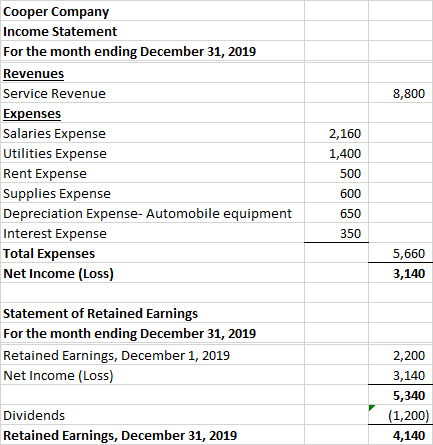This screenshot has height=445, width=433.
Task: Click the 650 depreciation amount cell
Action: click(336, 213)
